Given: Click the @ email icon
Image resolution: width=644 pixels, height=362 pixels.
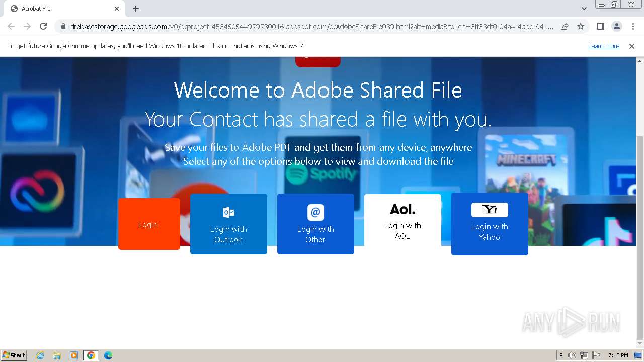Looking at the screenshot, I should (315, 212).
